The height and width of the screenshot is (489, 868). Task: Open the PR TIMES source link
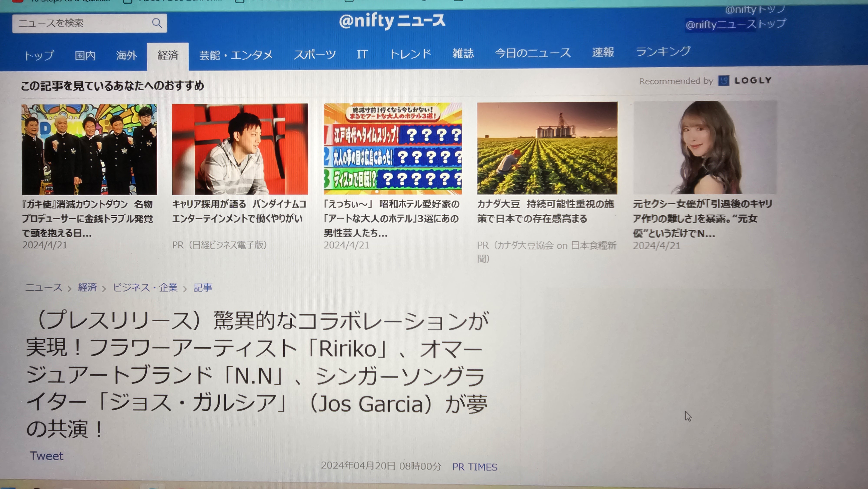[474, 467]
